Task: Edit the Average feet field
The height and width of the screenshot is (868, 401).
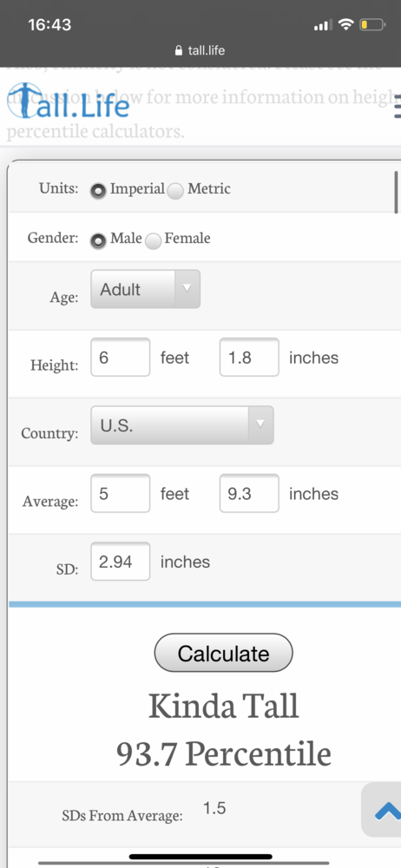Action: click(120, 493)
